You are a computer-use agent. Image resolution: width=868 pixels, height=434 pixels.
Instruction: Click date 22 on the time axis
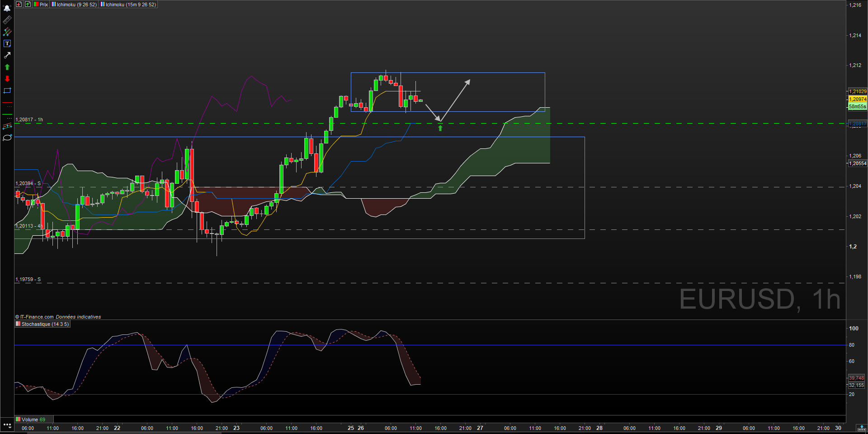[117, 428]
